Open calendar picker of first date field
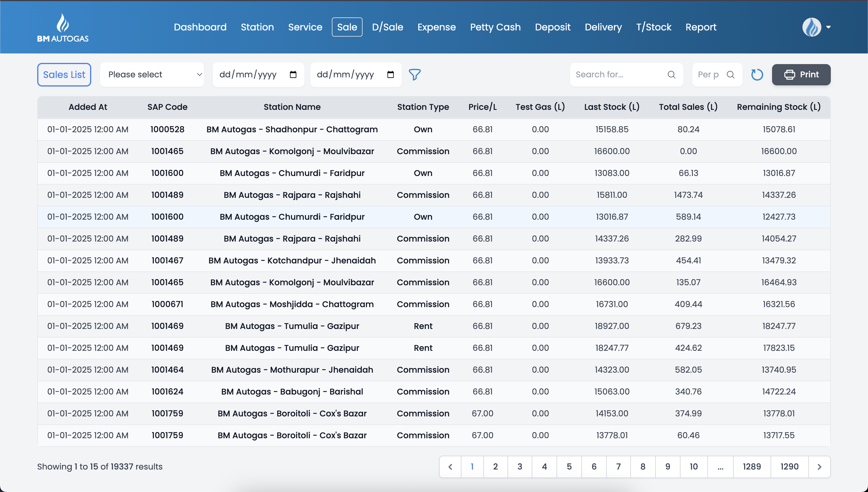This screenshot has width=868, height=492. click(293, 74)
